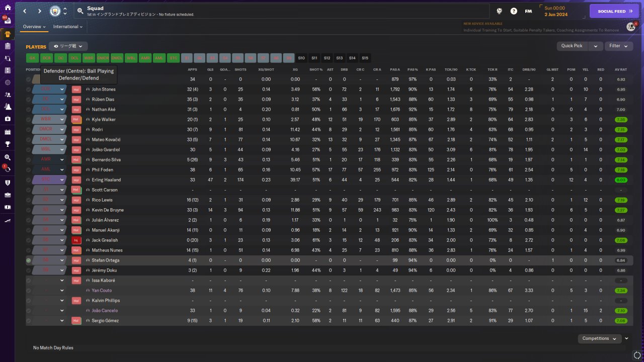Image resolution: width=644 pixels, height=362 pixels.
Task: Switch to the International tab
Action: coord(68,27)
